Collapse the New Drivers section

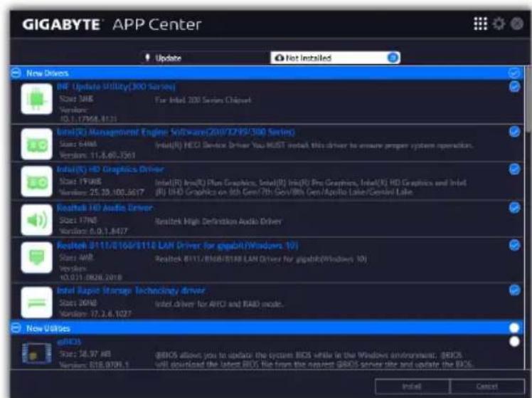16,73
